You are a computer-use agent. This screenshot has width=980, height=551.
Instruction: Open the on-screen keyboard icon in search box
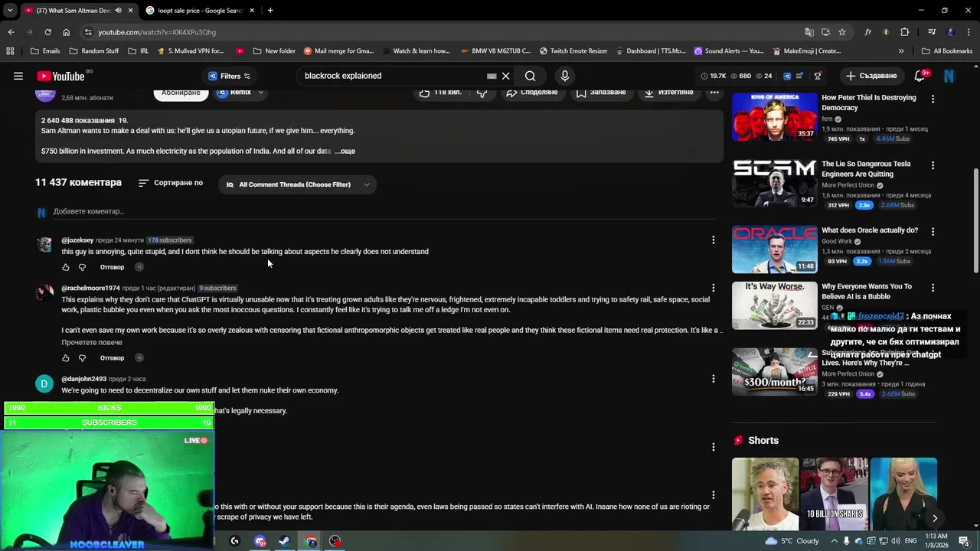coord(492,76)
